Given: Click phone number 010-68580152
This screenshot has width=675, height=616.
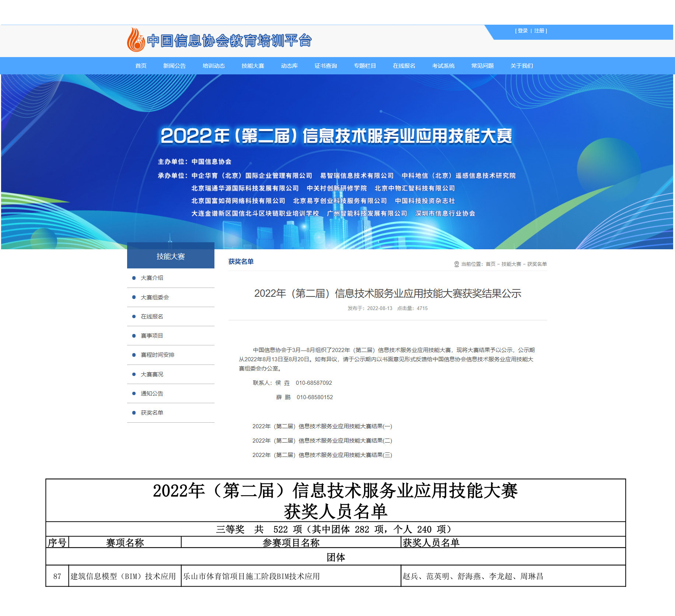Looking at the screenshot, I should pos(315,397).
